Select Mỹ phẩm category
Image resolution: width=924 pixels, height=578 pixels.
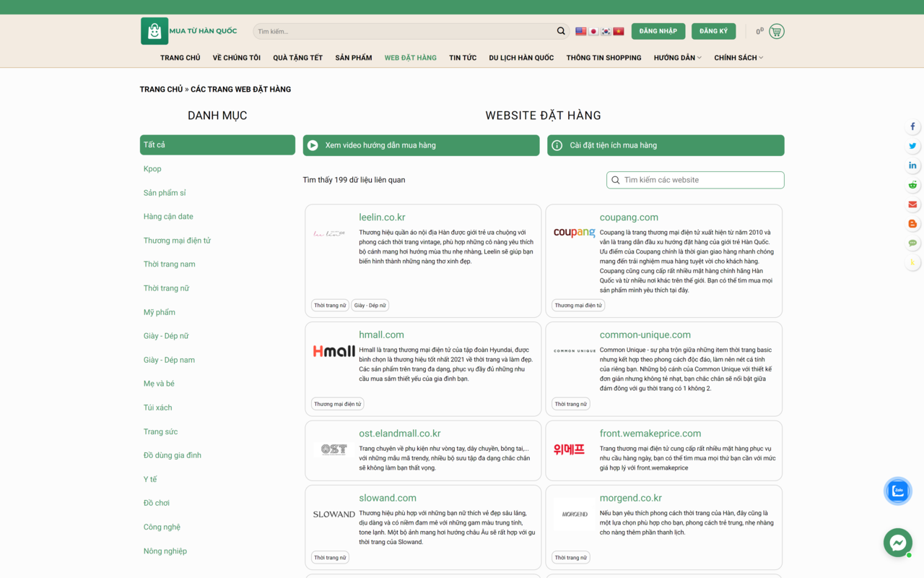tap(160, 312)
